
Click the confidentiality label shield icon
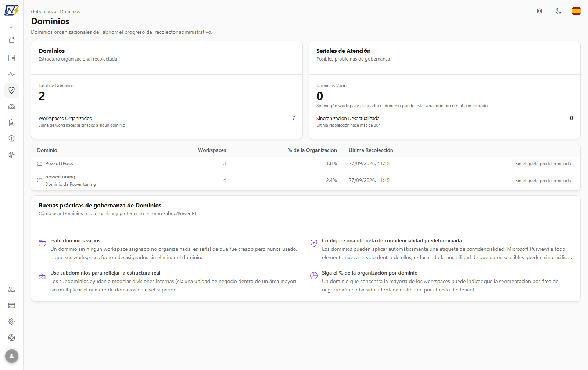(314, 243)
